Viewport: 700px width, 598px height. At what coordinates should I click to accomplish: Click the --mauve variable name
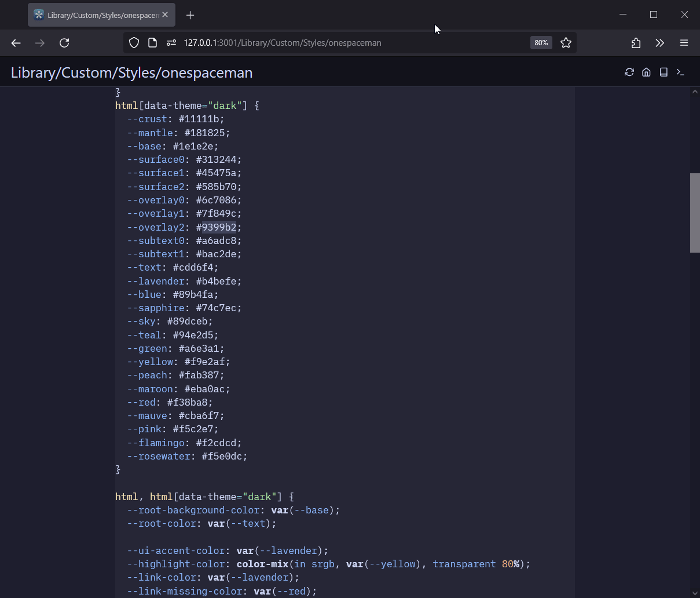tap(147, 415)
